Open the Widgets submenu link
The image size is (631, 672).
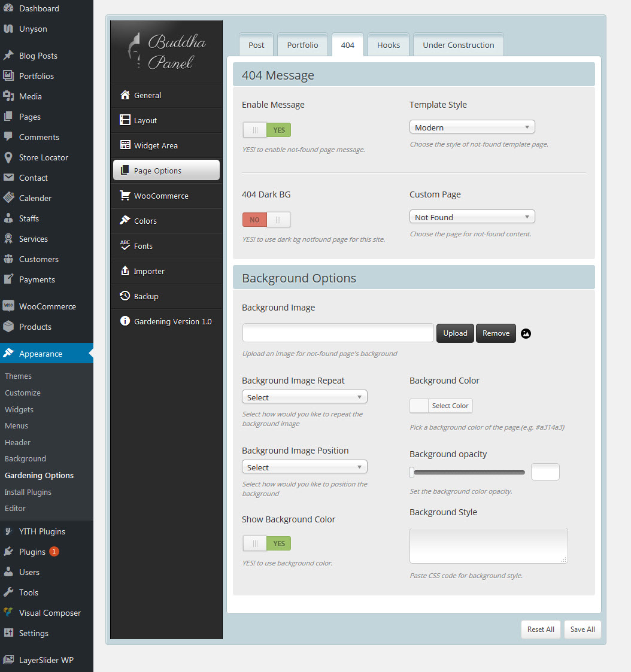[19, 409]
